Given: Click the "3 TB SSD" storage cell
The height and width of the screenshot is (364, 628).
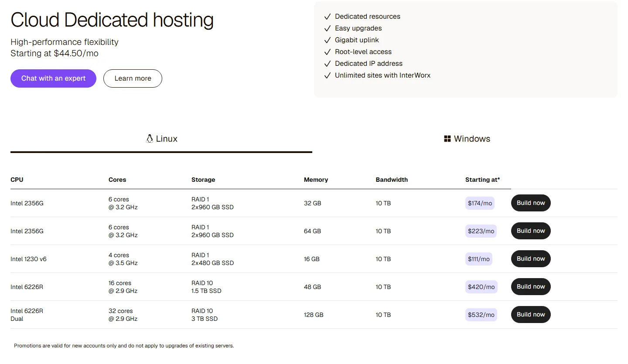Looking at the screenshot, I should (x=205, y=319).
